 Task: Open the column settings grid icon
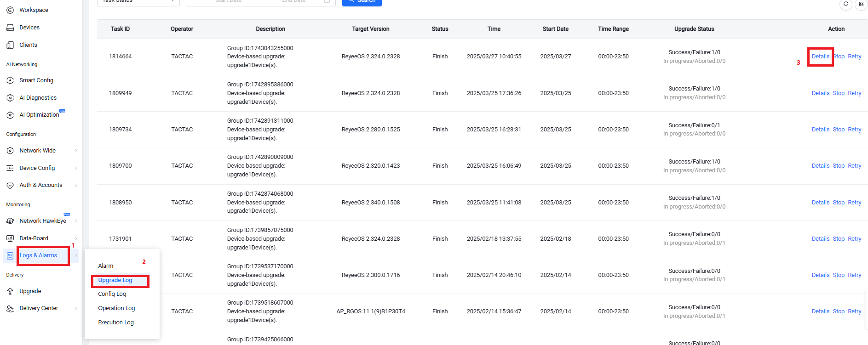click(861, 4)
